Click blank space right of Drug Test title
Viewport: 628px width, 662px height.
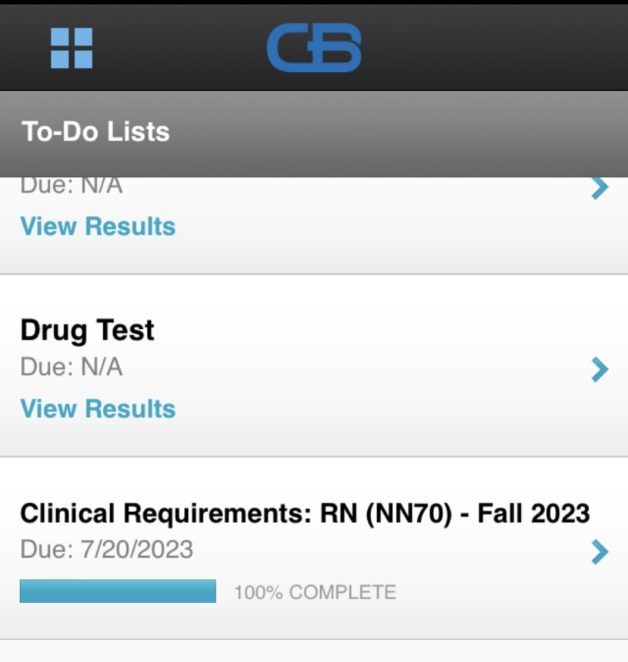[380, 330]
